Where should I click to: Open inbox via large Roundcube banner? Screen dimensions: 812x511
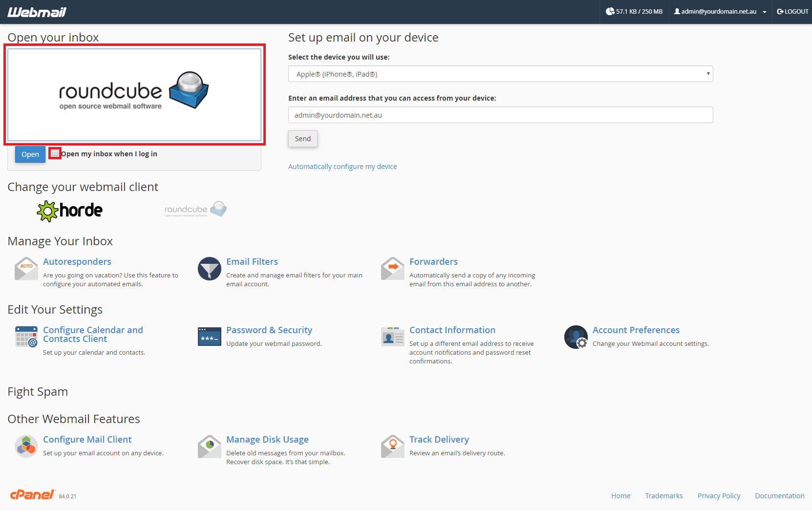click(134, 95)
